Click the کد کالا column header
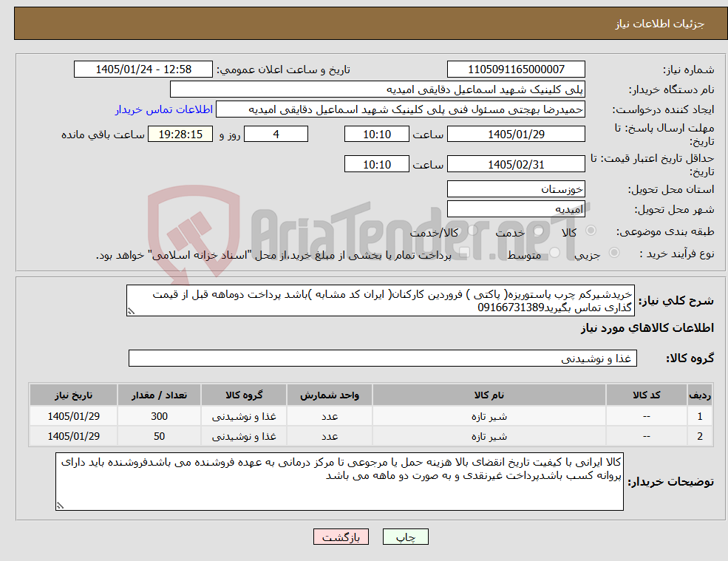 (x=646, y=395)
